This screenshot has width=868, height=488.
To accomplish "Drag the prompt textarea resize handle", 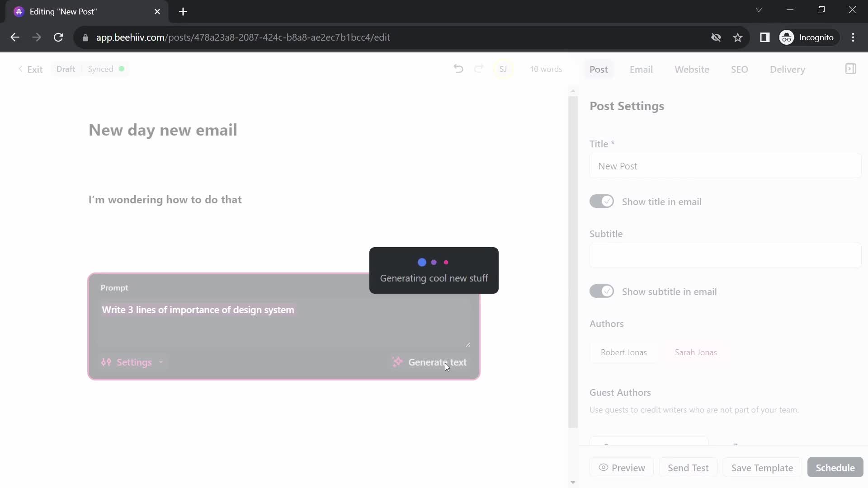I will pos(468,344).
